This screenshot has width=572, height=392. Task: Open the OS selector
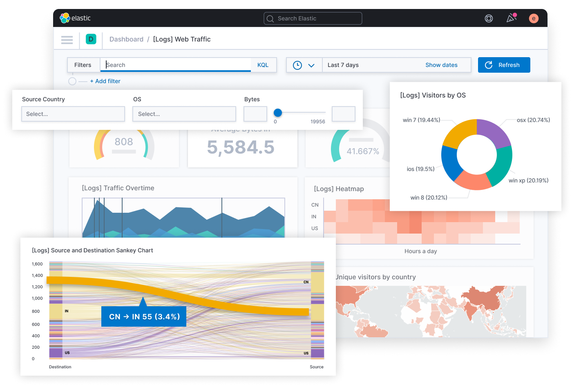tap(184, 114)
